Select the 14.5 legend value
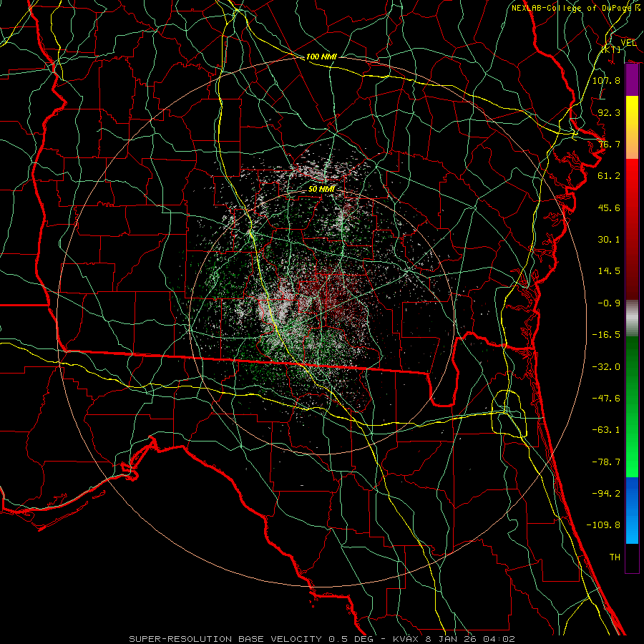 pyautogui.click(x=609, y=271)
